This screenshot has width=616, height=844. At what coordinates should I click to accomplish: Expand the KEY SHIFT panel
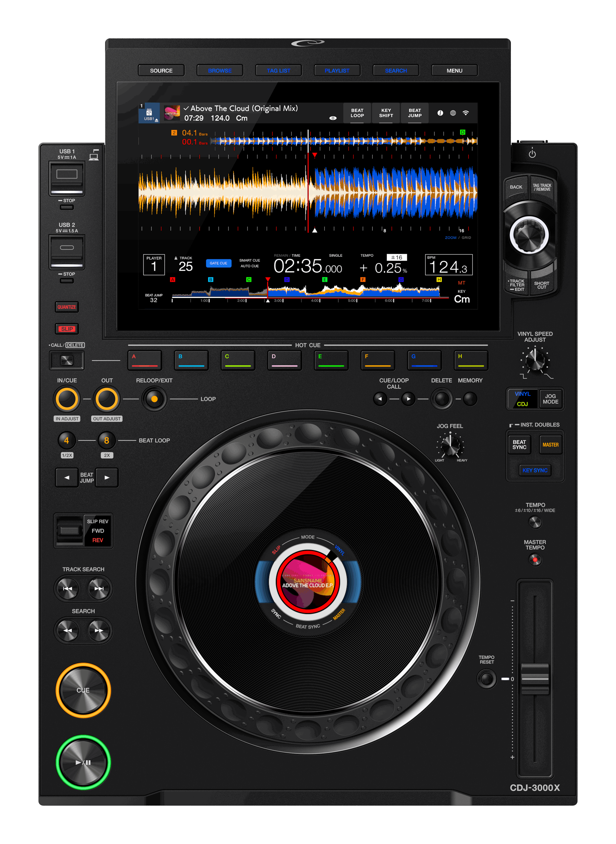386,113
